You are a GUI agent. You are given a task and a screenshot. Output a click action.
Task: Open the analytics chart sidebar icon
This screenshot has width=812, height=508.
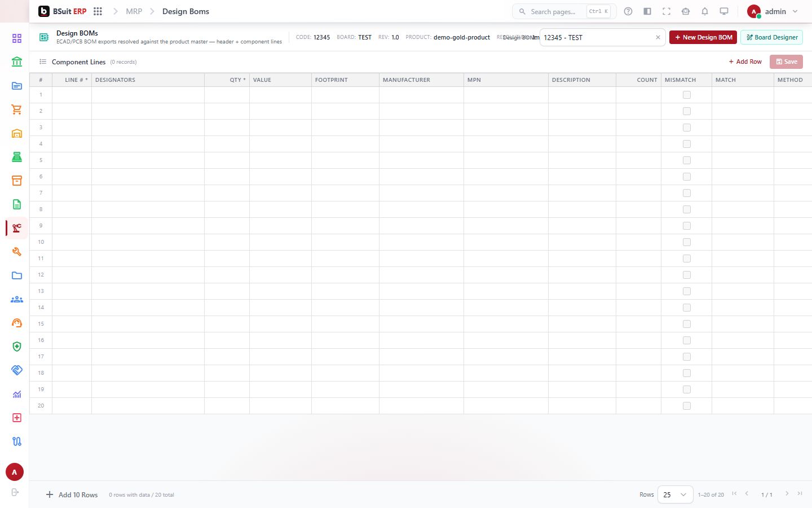(x=16, y=394)
